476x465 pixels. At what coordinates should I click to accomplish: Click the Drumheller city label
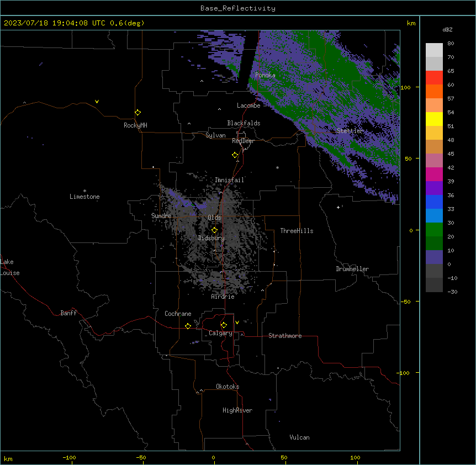tap(352, 269)
